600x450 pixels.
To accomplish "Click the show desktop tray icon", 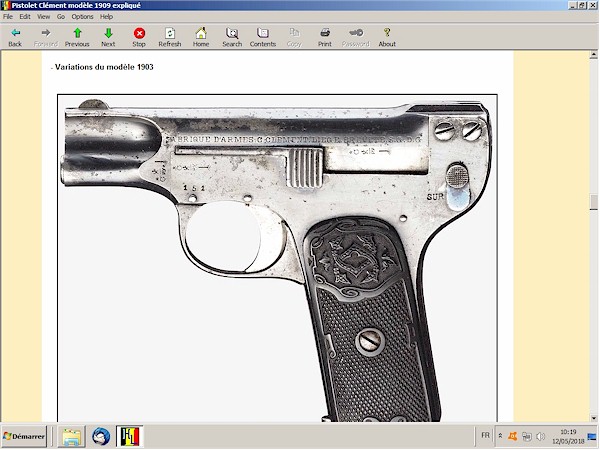I will pyautogui.click(x=592, y=436).
